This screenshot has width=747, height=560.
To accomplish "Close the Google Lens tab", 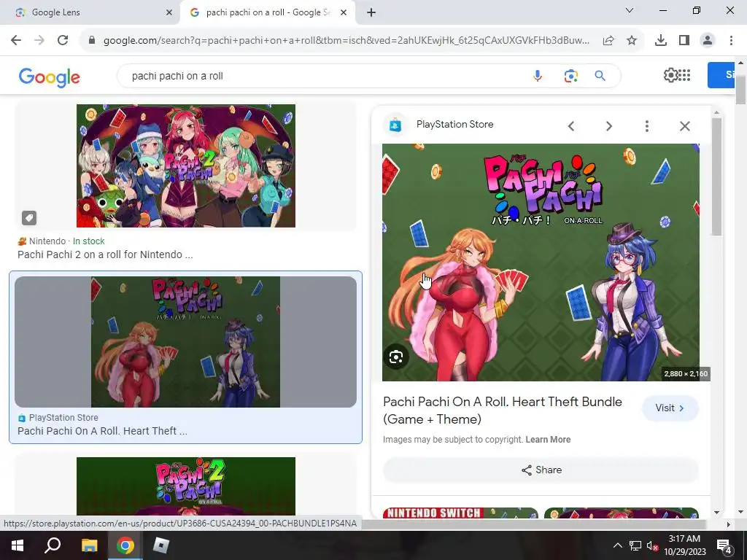I will pos(169,13).
